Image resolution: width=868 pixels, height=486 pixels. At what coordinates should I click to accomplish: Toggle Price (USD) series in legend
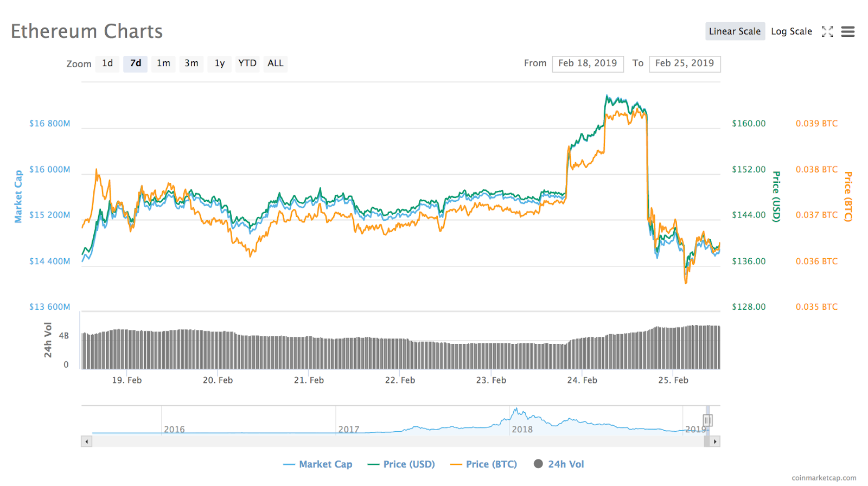pyautogui.click(x=401, y=464)
